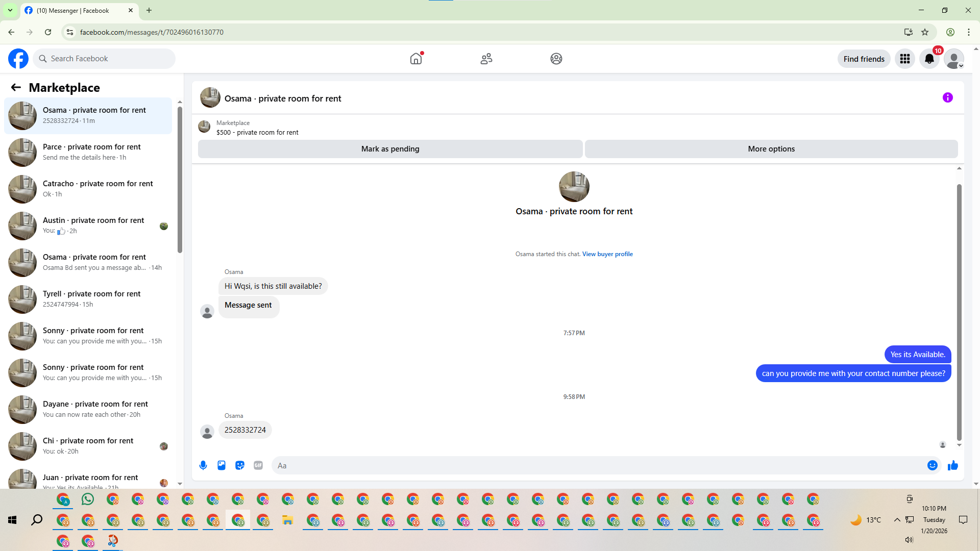Screen dimensions: 980x551
Task: Click the 'Hi Wqsi, is this still available?' message
Action: coord(273,286)
